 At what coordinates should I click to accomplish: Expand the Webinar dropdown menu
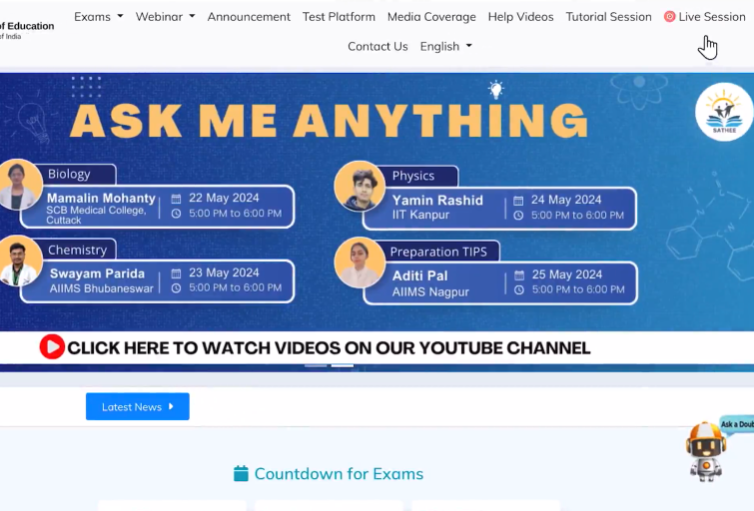coord(166,17)
